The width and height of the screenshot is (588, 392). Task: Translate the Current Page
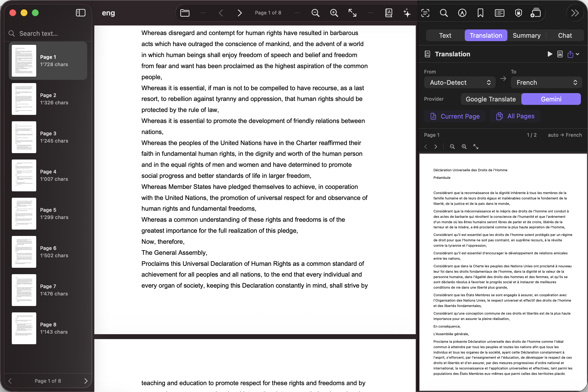(455, 116)
